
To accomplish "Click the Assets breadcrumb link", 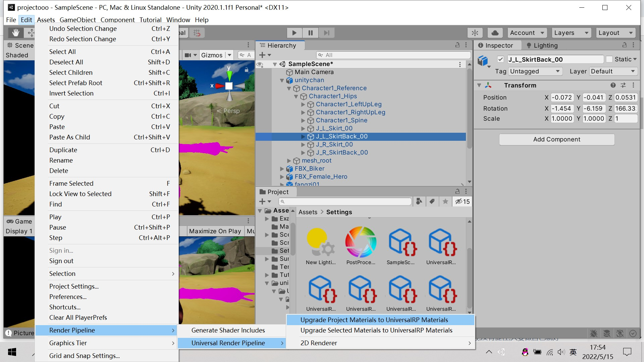I will [308, 212].
